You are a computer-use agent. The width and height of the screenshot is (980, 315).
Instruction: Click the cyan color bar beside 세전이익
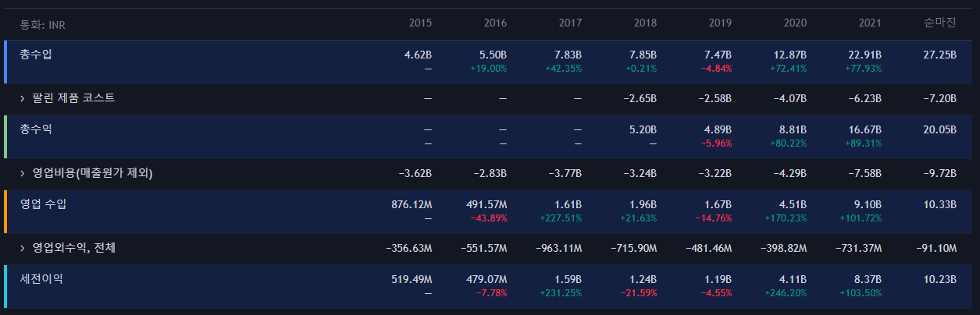[x=5, y=285]
